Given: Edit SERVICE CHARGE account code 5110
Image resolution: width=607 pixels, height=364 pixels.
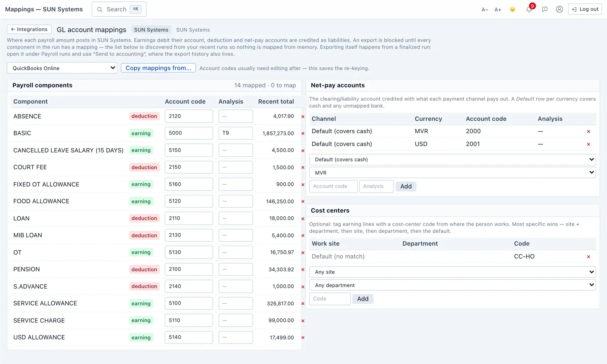Looking at the screenshot, I should (189, 320).
